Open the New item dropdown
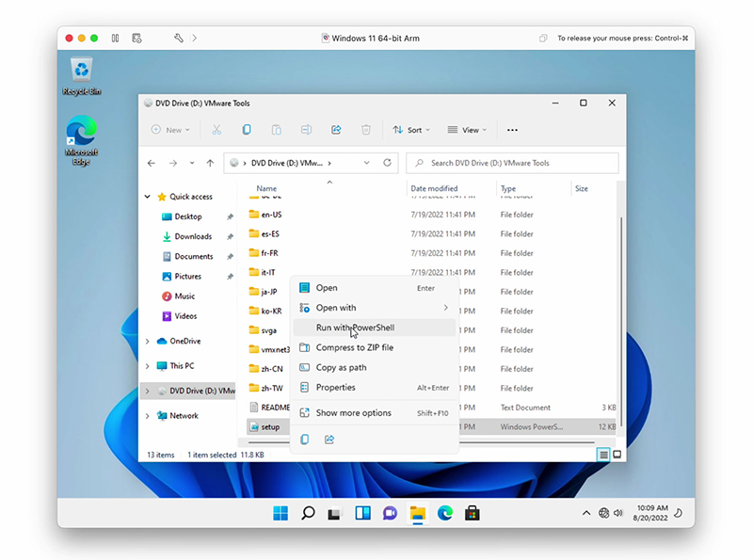Viewport: 753px width, 560px height. point(170,130)
